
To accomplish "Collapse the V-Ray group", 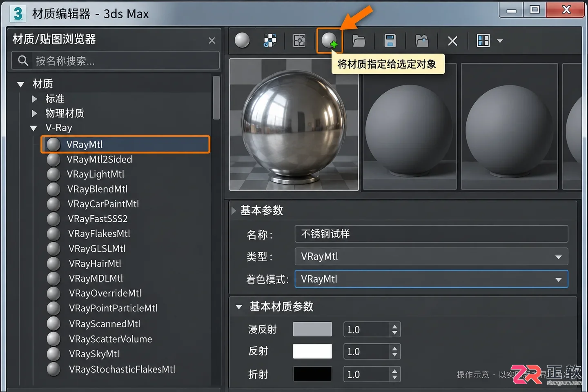I will (33, 128).
